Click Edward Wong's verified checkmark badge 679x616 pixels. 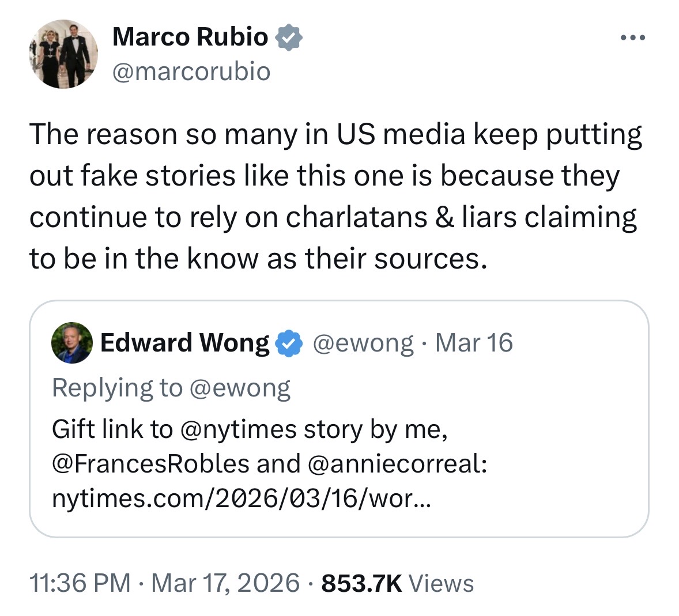289,343
